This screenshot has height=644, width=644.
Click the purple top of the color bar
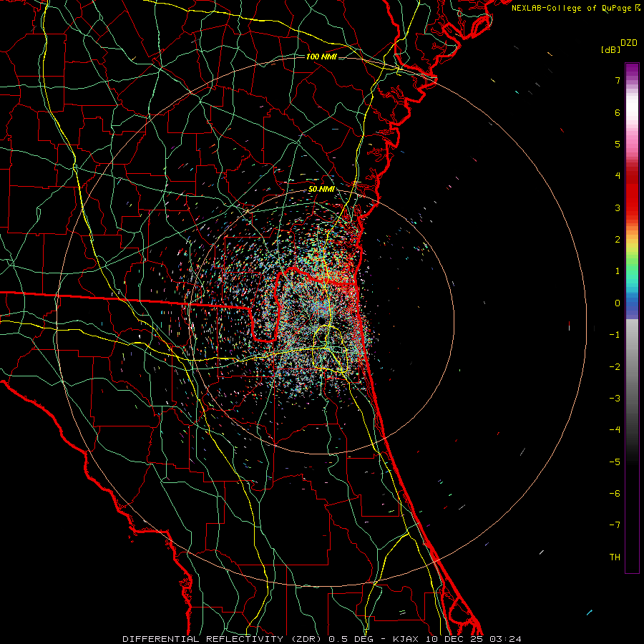tap(632, 68)
